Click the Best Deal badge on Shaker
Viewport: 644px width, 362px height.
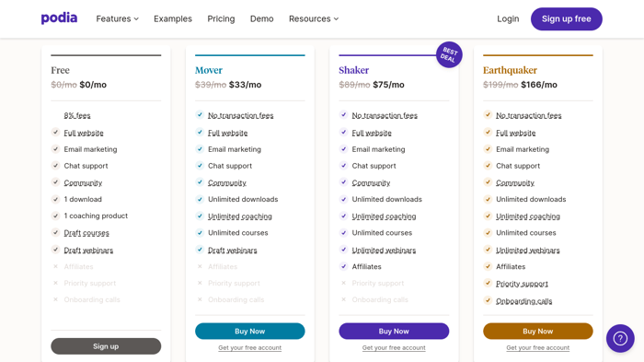449,54
